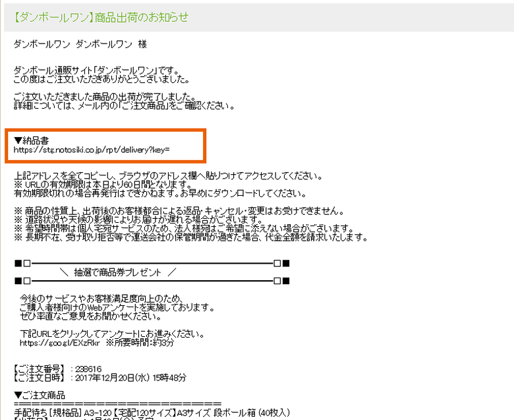Open the delivery slip URL stg.notosiki.co.jp
The height and width of the screenshot is (420, 514).
coord(92,150)
